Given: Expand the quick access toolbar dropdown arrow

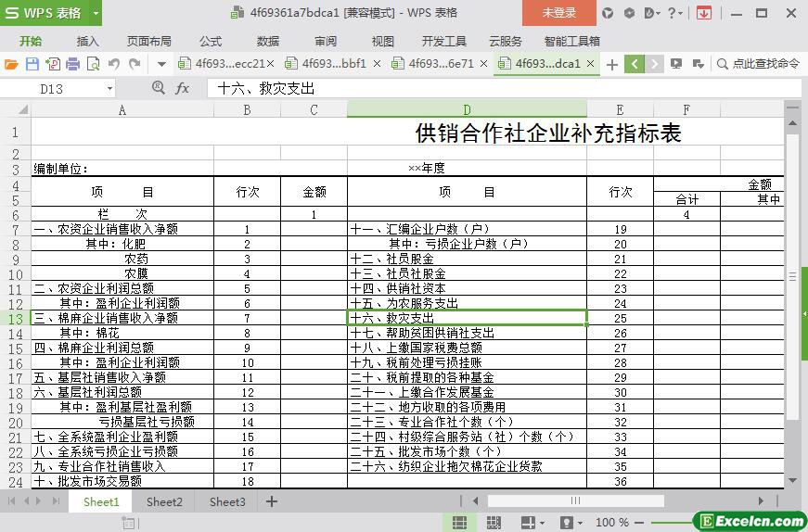Looking at the screenshot, I should (161, 64).
